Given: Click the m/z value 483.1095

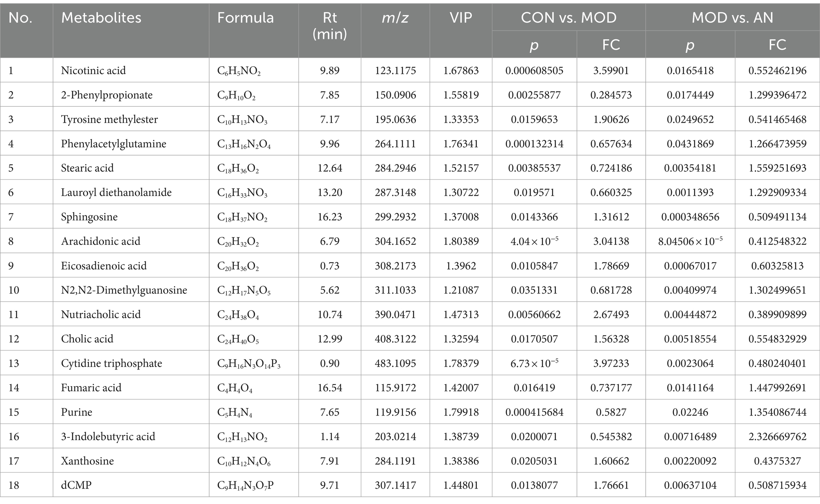Looking at the screenshot, I should click(395, 364).
